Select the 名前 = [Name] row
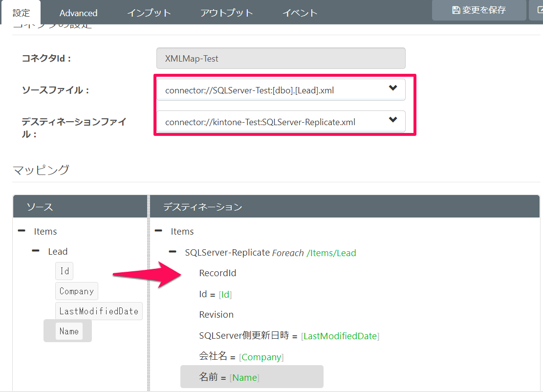Image resolution: width=543 pixels, height=392 pixels. pos(252,377)
